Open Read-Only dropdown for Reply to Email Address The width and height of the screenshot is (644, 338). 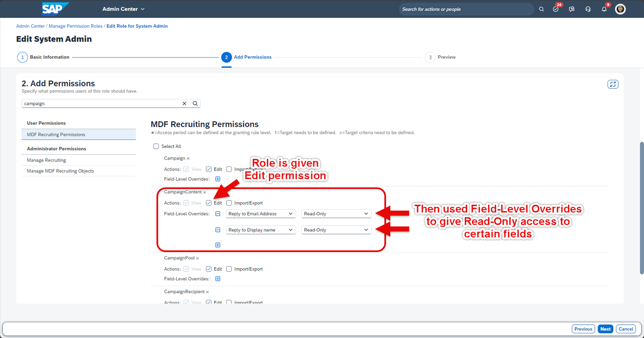coord(336,214)
